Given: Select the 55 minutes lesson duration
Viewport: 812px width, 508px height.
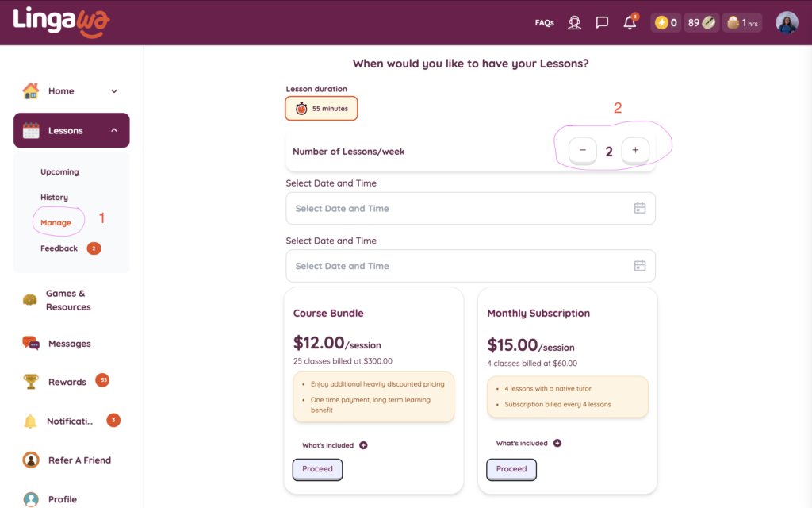Looking at the screenshot, I should (321, 109).
